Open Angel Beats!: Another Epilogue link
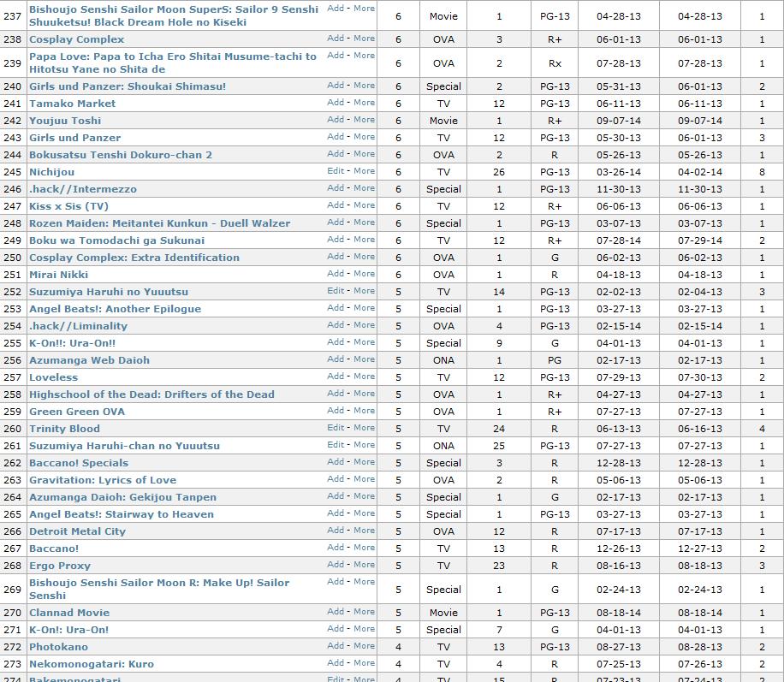Image resolution: width=784 pixels, height=682 pixels. (115, 309)
